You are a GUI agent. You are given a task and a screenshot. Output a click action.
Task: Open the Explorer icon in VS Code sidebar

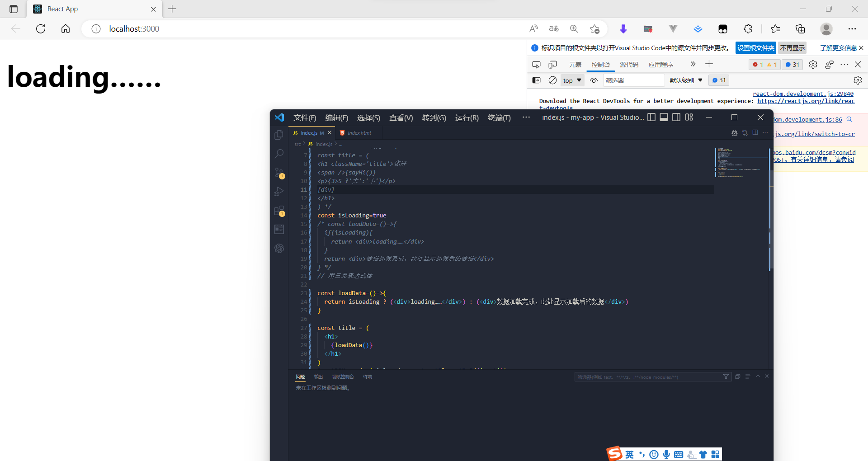click(x=279, y=134)
